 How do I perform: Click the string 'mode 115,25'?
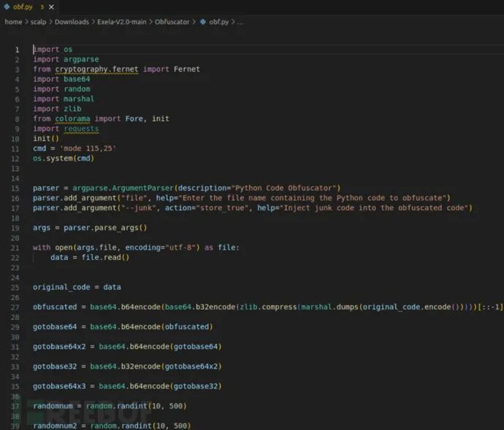pos(88,148)
